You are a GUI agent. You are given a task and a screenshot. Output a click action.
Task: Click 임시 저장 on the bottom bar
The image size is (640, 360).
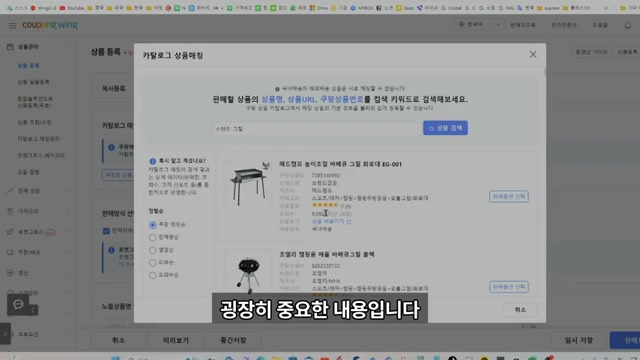[578, 340]
